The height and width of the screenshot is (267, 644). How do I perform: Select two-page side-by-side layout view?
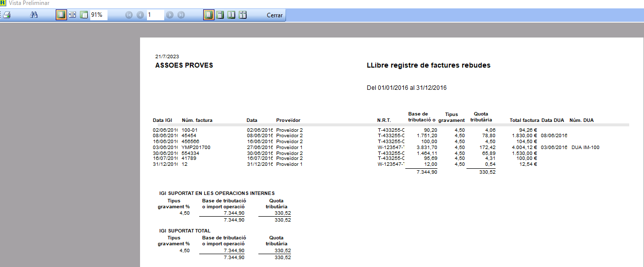[231, 15]
